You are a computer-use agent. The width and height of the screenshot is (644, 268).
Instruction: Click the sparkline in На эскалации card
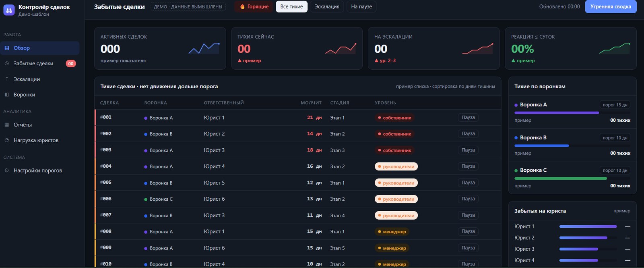[x=478, y=48]
